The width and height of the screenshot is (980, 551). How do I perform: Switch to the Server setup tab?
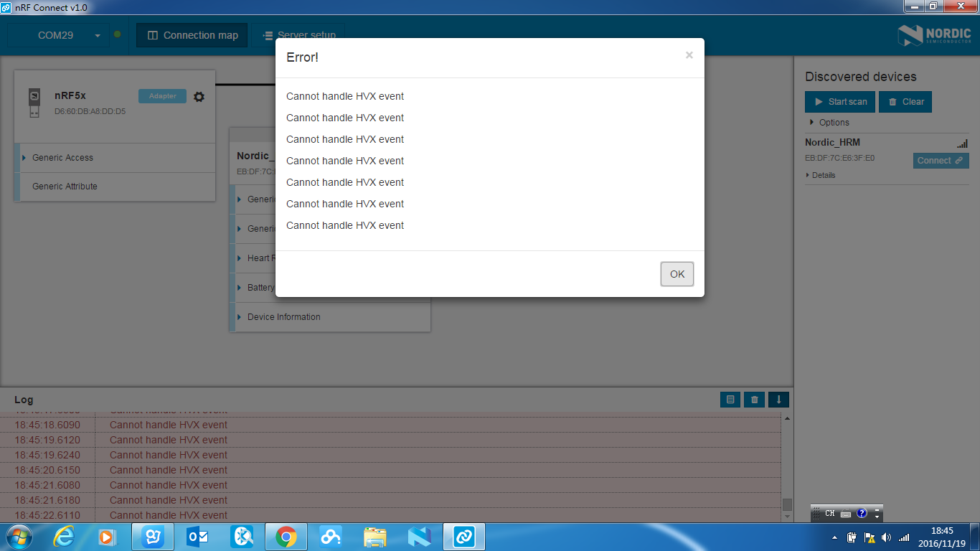[298, 35]
